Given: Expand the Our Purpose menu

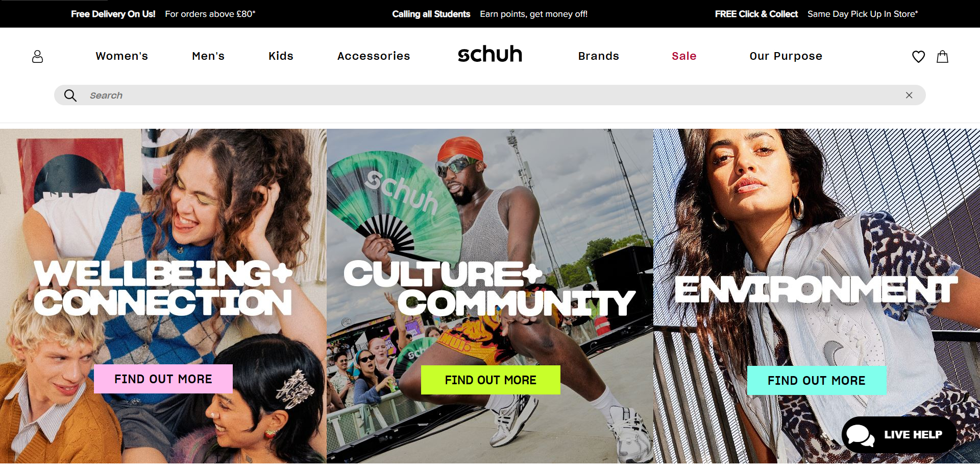Looking at the screenshot, I should point(786,56).
